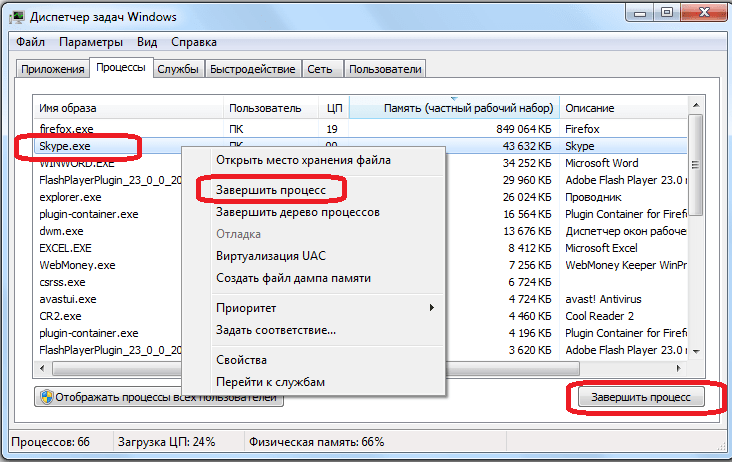Select the CR2.exe process
The width and height of the screenshot is (732, 462).
point(60,316)
